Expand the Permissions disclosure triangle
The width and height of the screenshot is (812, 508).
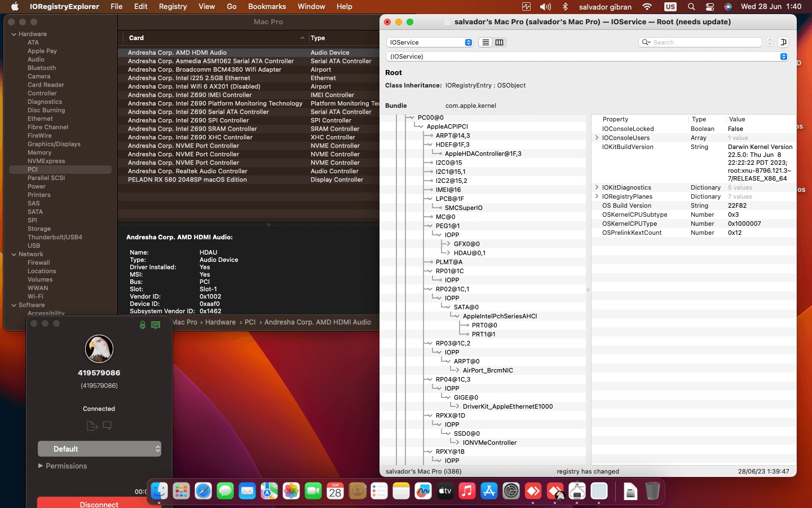click(41, 466)
